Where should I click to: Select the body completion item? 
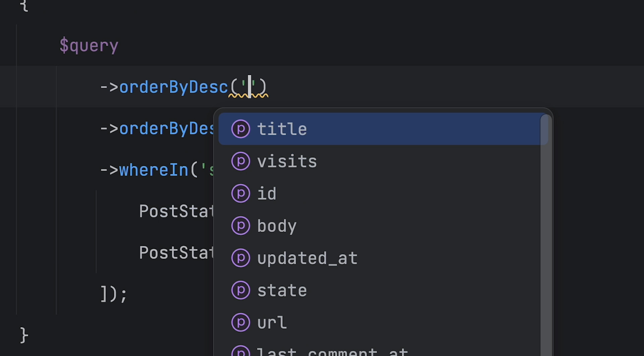(x=383, y=226)
